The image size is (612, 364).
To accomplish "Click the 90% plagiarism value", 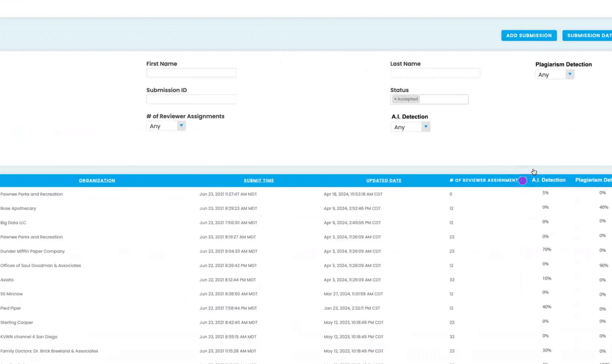I will pos(604,265).
